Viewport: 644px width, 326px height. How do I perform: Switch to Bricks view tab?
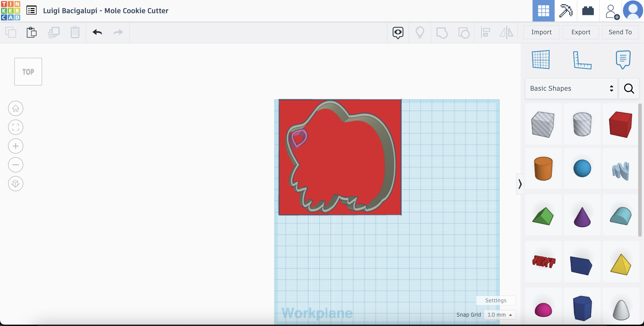(588, 11)
